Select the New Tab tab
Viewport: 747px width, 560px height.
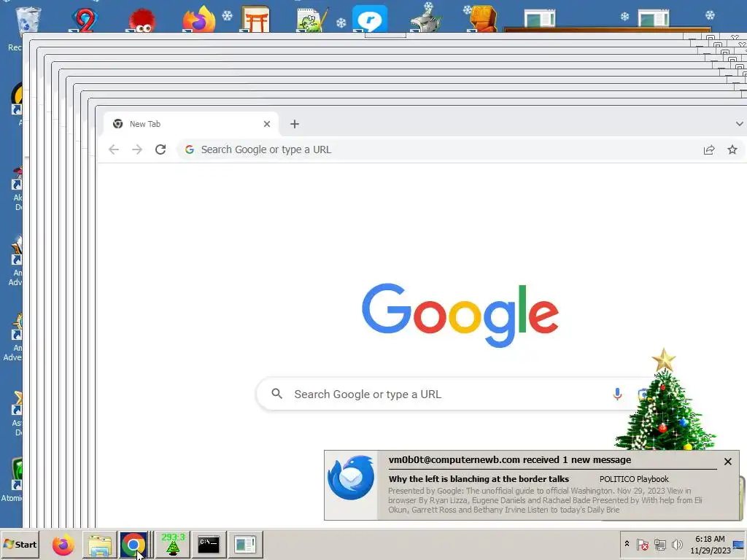click(190, 124)
